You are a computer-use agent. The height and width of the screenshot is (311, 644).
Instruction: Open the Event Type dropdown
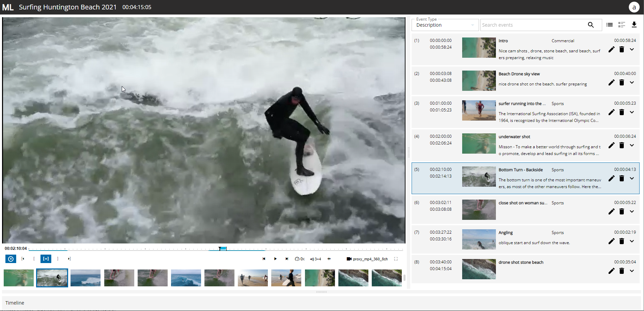coord(445,25)
